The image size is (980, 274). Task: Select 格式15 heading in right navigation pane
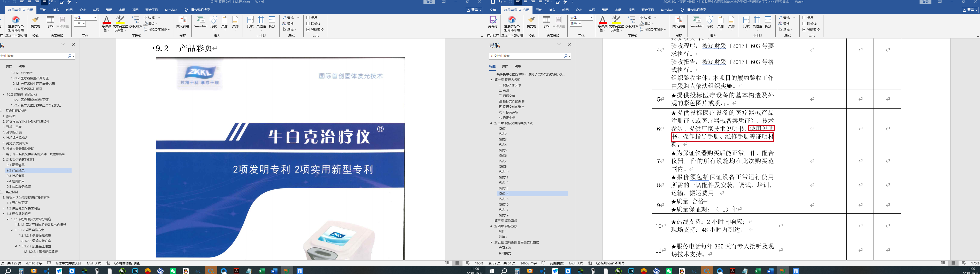pyautogui.click(x=503, y=199)
